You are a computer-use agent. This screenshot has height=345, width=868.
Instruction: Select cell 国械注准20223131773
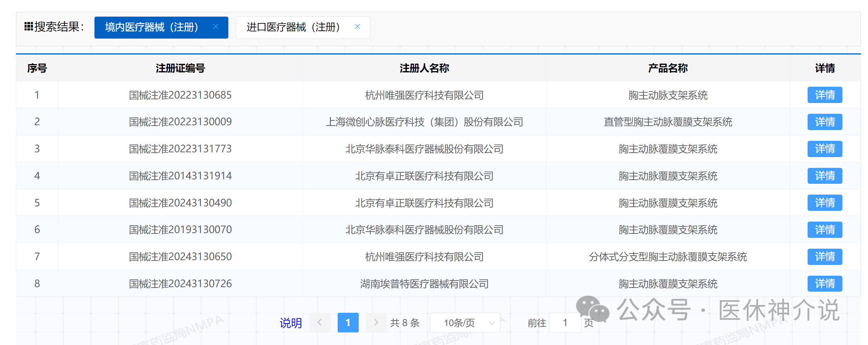[x=180, y=149]
